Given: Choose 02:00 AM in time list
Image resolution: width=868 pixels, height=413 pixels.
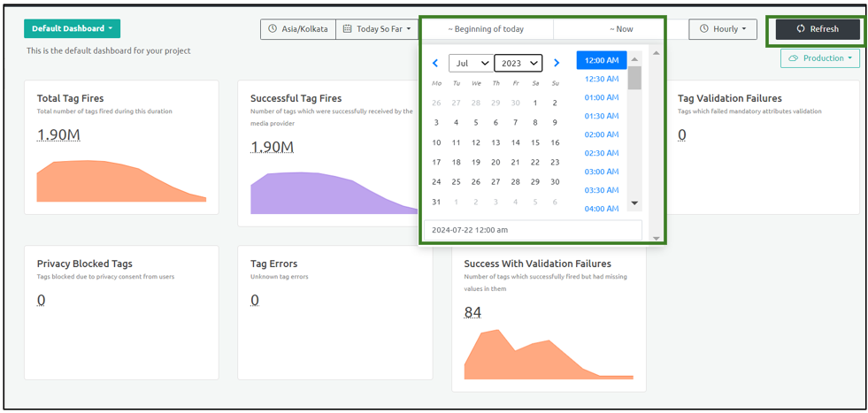Looking at the screenshot, I should 602,134.
